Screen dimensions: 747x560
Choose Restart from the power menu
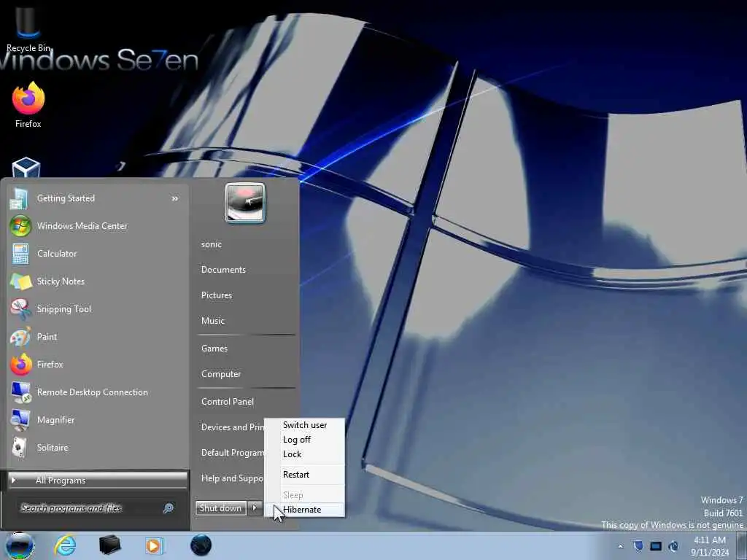(305, 475)
